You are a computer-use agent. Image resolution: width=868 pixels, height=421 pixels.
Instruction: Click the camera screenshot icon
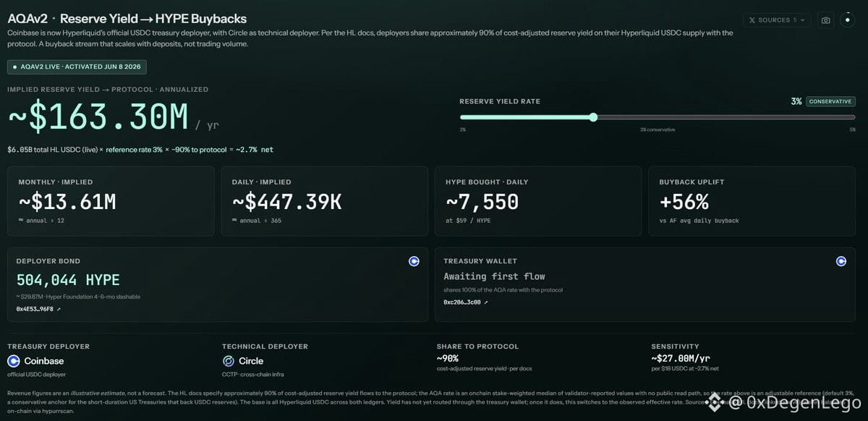pyautogui.click(x=825, y=20)
